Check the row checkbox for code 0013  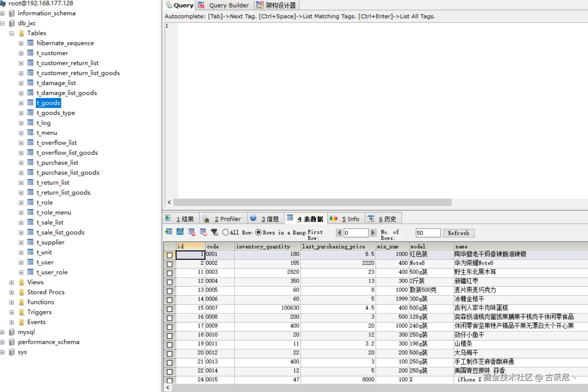point(169,362)
